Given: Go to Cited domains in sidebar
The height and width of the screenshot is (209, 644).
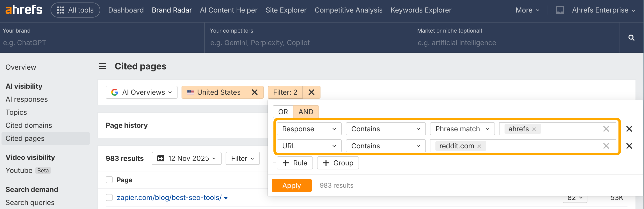Looking at the screenshot, I should [29, 125].
